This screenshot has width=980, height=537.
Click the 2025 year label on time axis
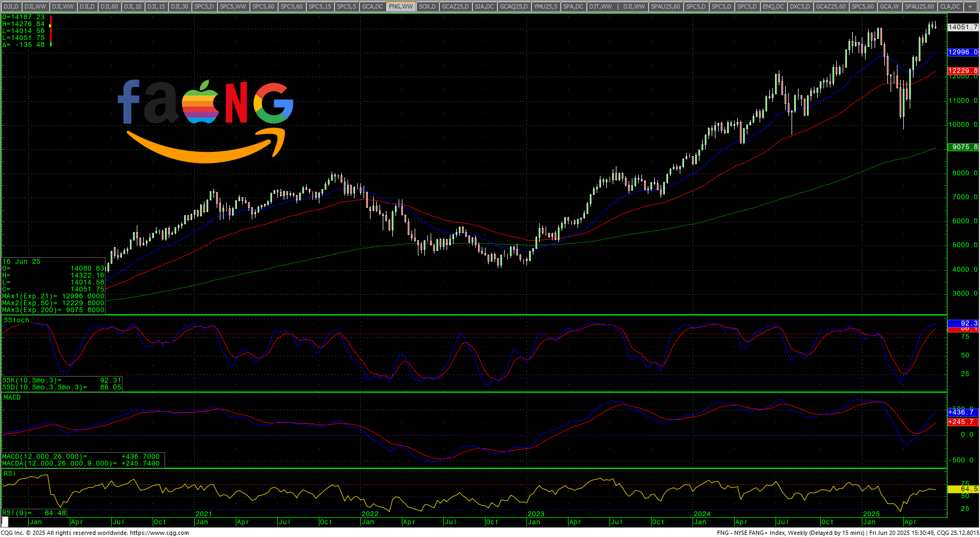[x=871, y=514]
